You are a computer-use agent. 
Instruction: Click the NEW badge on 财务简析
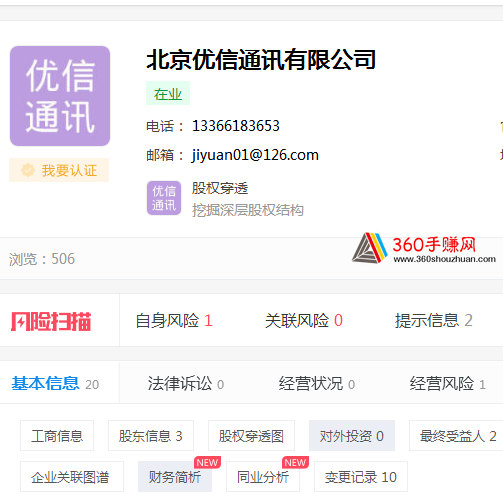[207, 462]
